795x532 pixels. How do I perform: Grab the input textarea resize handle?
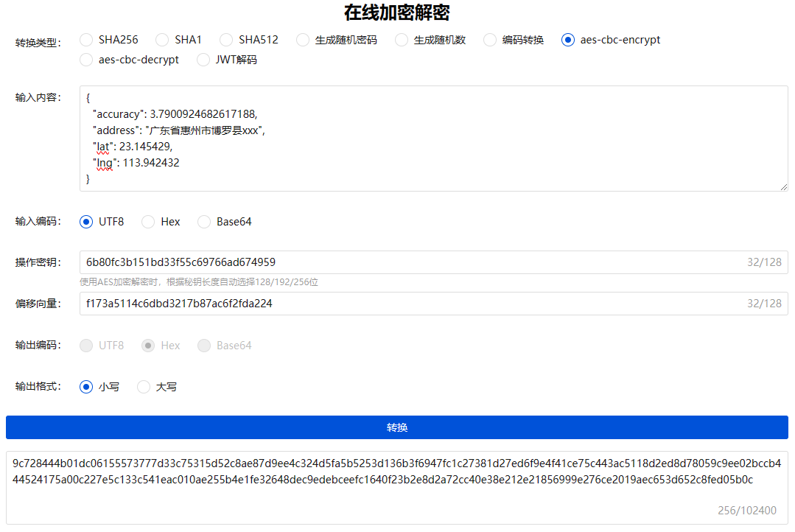[x=783, y=187]
